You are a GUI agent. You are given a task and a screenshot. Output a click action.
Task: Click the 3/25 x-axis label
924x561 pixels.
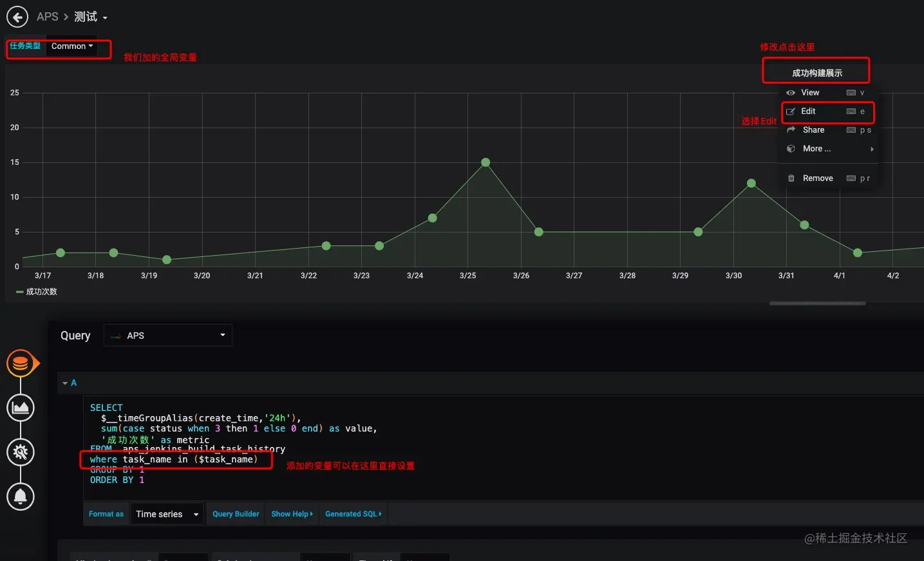click(468, 276)
